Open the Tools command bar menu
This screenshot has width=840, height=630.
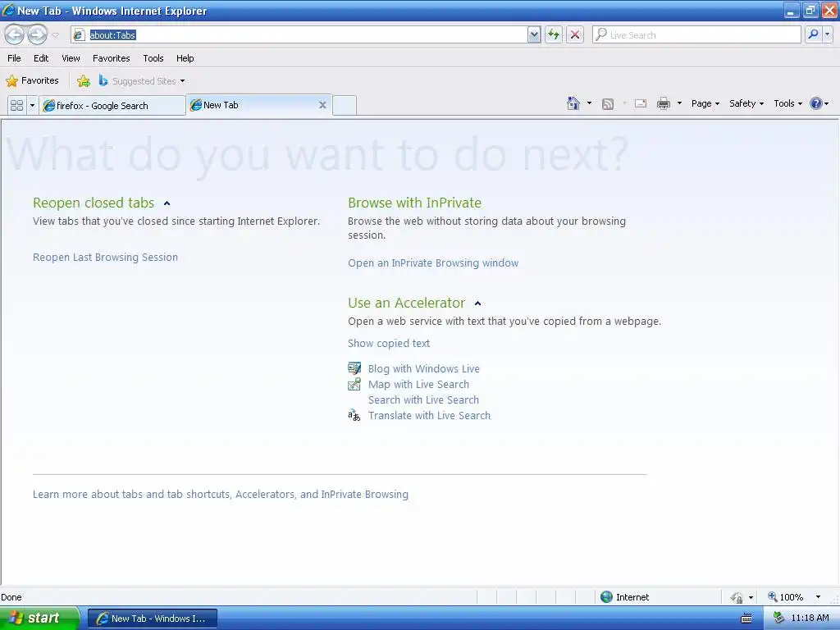pos(787,103)
